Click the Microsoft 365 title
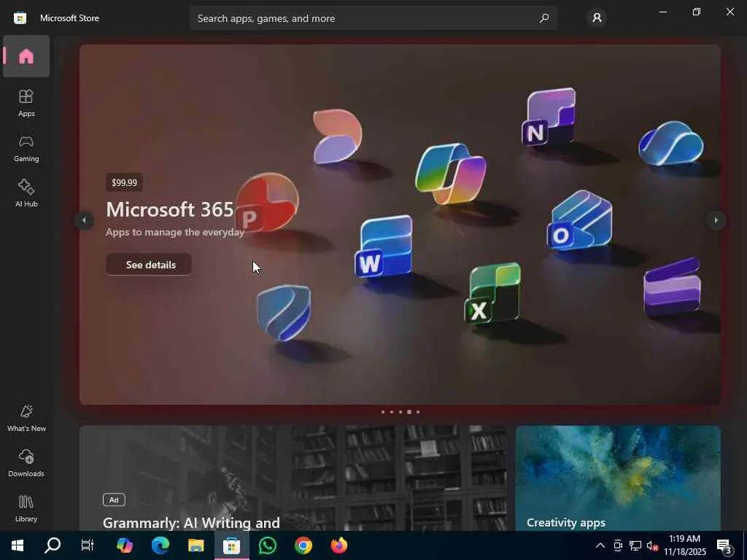This screenshot has height=560, width=747. pyautogui.click(x=169, y=209)
